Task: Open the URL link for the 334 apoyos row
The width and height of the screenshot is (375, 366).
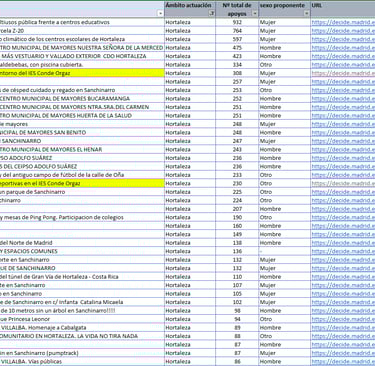Action: point(343,65)
